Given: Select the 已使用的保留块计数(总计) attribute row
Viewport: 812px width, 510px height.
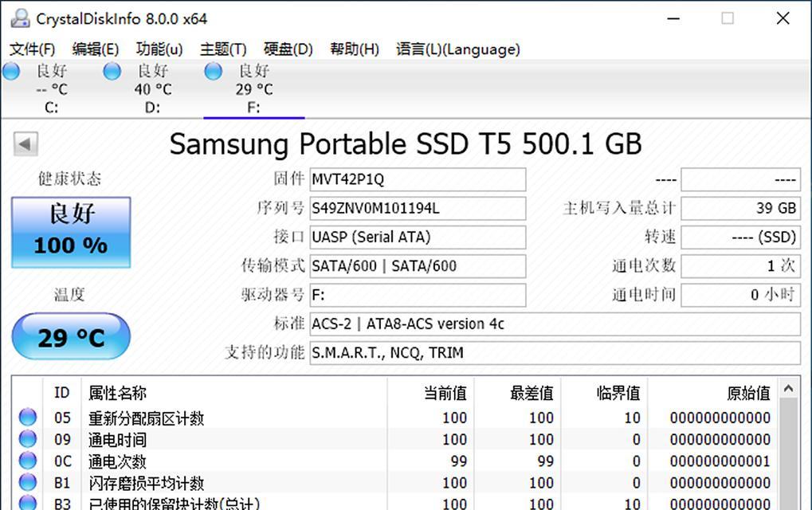Looking at the screenshot, I should 396,502.
